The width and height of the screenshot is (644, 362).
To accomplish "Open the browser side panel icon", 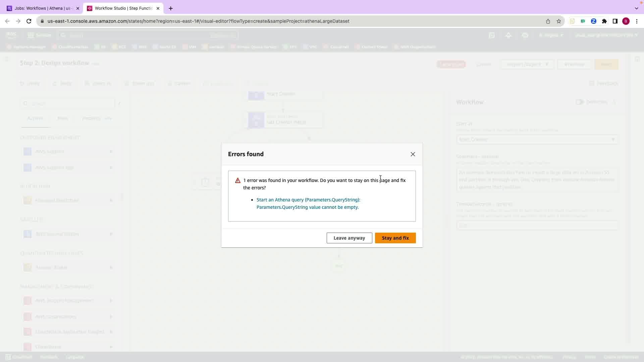I will coord(615,21).
